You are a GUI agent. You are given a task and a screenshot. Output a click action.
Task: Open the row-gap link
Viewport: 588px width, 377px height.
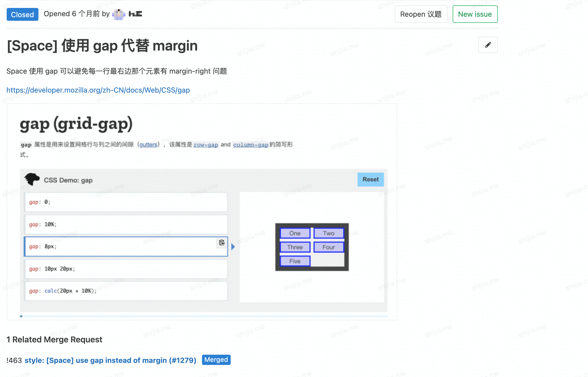[x=206, y=145]
